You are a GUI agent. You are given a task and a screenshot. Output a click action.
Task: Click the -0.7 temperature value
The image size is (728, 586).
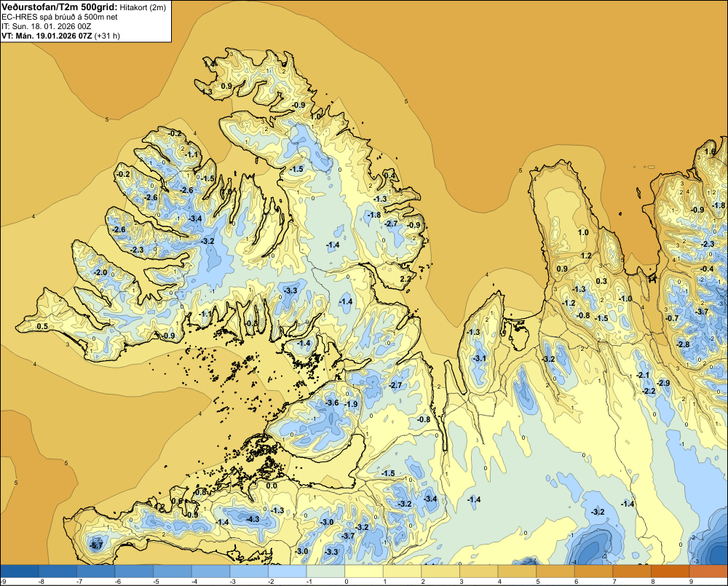click(672, 318)
